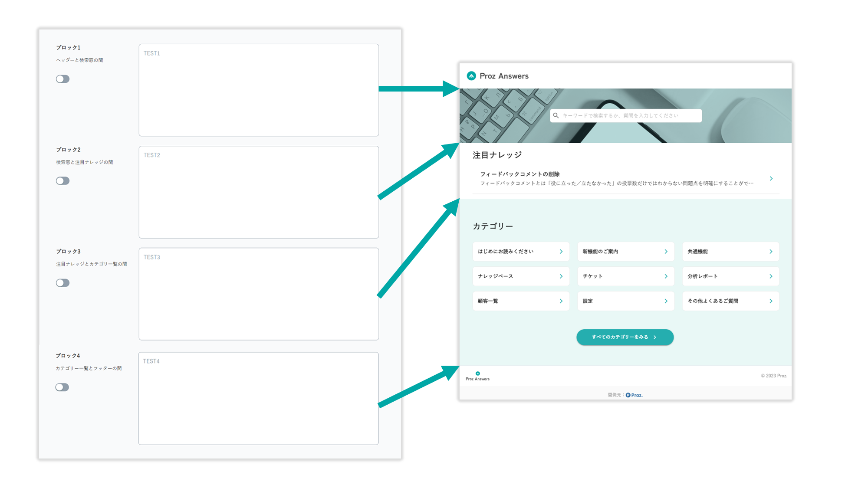The height and width of the screenshot is (488, 868).
Task: Enable the ブロック2 toggle switch
Action: (62, 181)
